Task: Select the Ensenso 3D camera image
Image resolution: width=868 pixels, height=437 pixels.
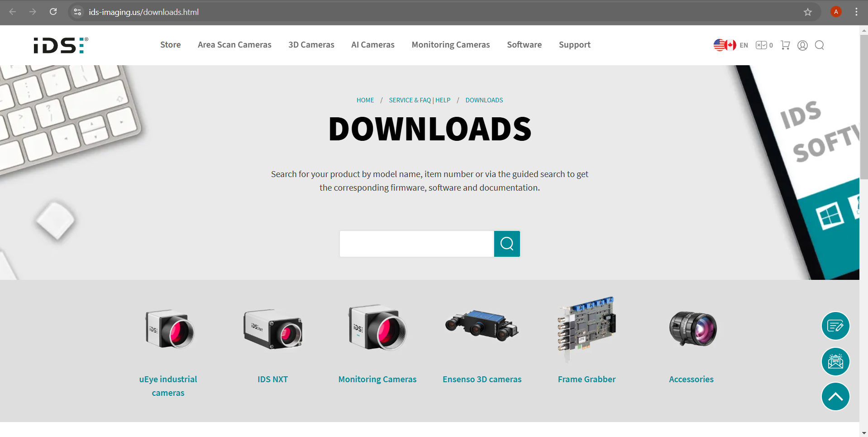Action: (482, 326)
